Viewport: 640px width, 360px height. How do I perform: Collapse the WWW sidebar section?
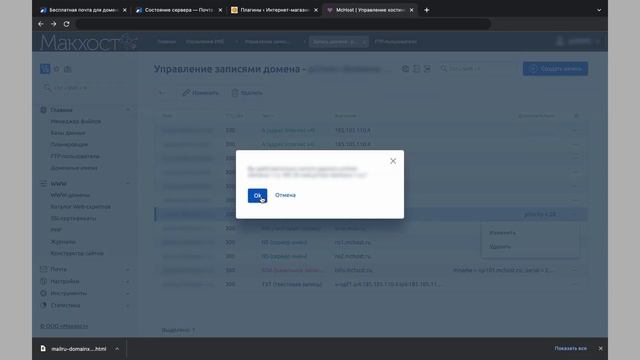tap(128, 184)
